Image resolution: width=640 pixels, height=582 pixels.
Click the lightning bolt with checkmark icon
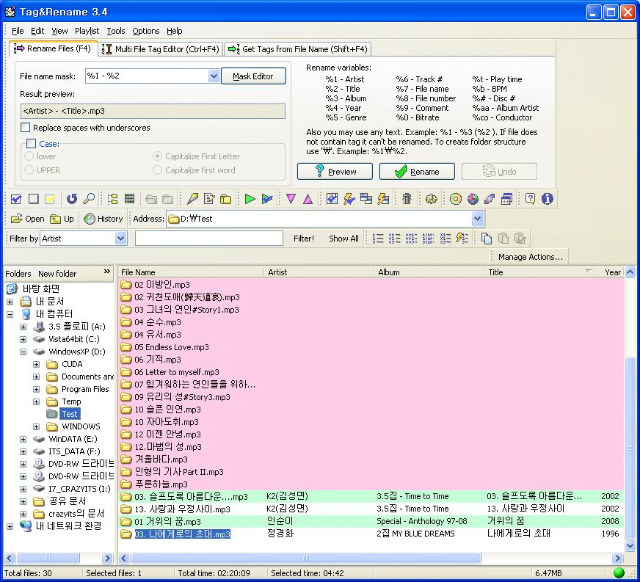[349, 199]
